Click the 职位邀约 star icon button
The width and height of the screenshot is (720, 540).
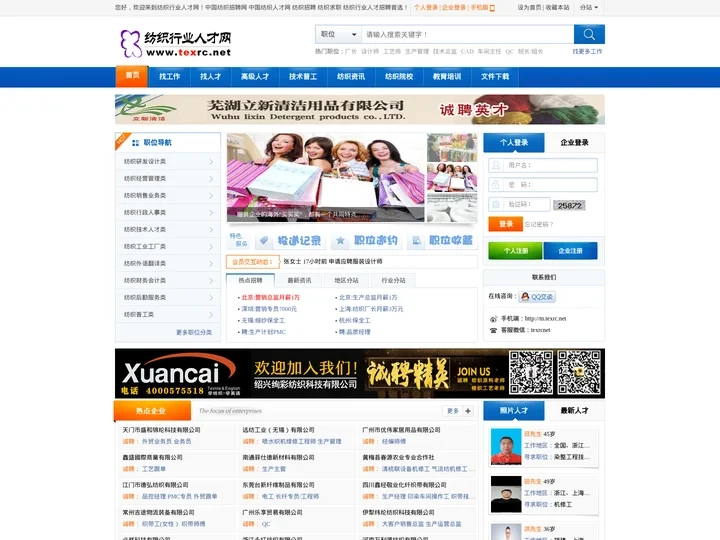[366, 241]
